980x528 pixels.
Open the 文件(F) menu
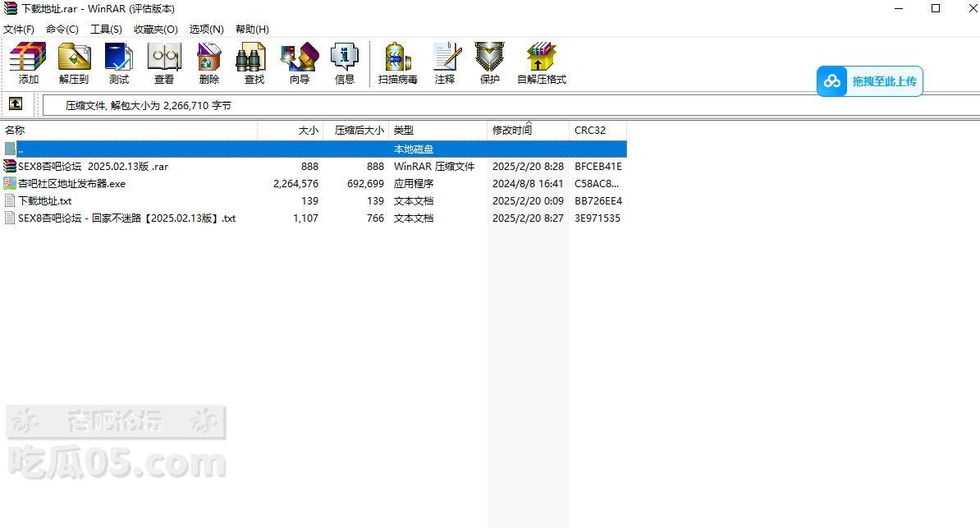(x=19, y=30)
